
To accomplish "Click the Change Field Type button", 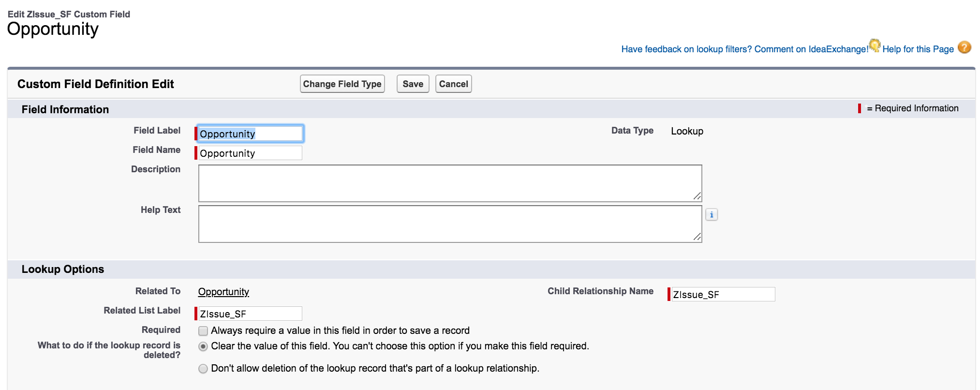I will [x=342, y=84].
